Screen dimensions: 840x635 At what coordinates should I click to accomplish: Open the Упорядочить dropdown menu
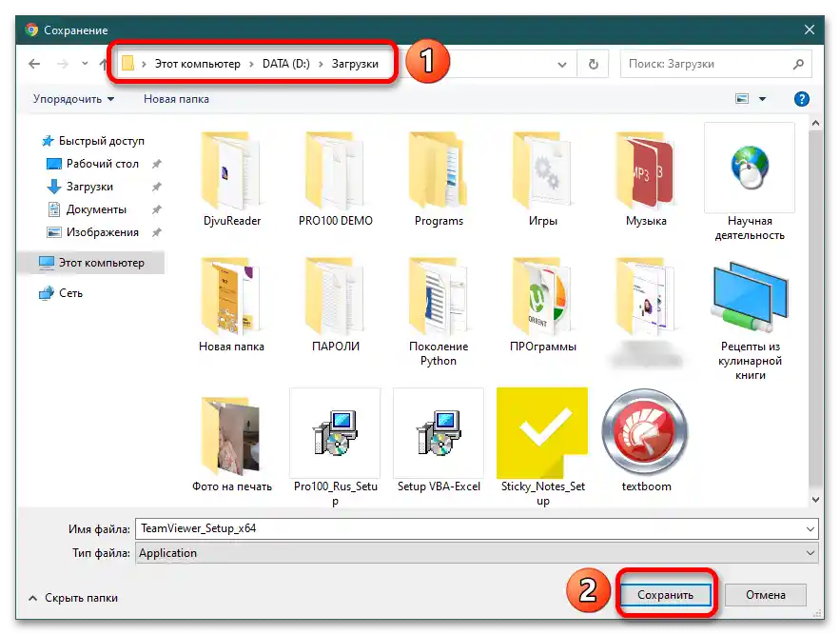pyautogui.click(x=73, y=99)
